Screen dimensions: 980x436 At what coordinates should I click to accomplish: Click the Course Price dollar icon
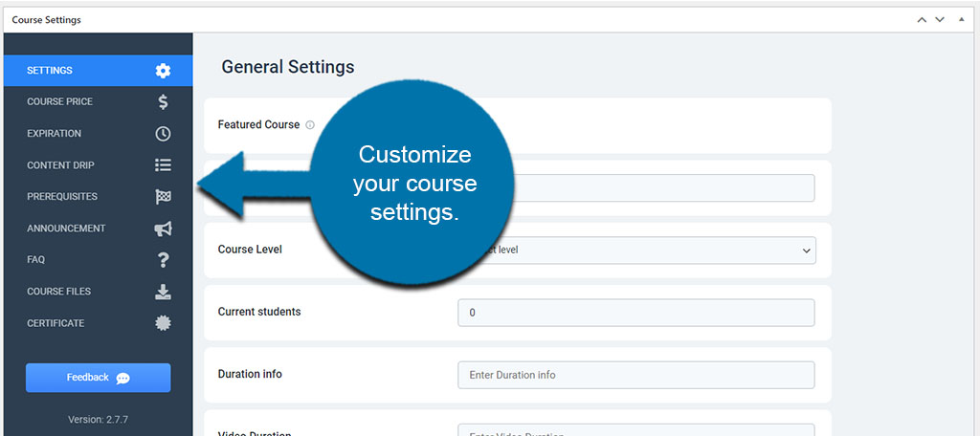click(x=163, y=101)
